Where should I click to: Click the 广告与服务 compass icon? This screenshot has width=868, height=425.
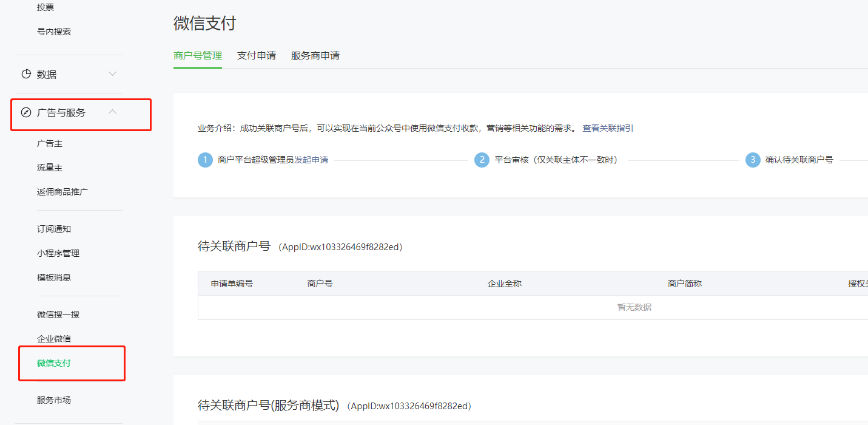[26, 112]
